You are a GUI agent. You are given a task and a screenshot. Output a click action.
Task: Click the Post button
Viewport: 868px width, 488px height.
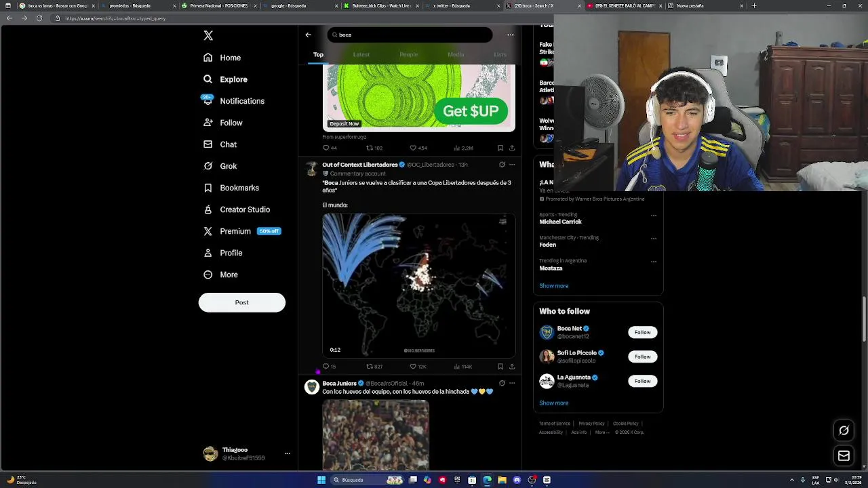coord(242,302)
